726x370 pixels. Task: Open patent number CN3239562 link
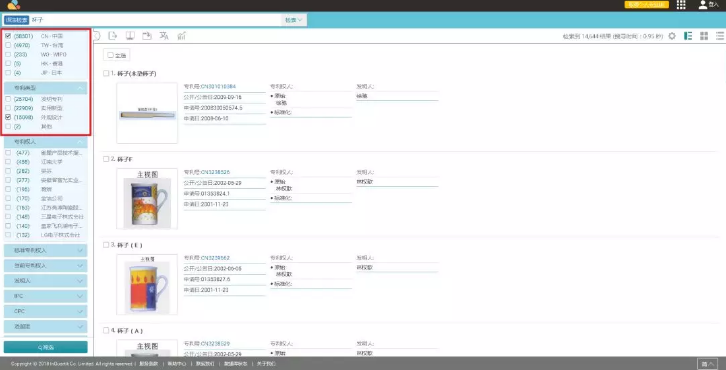[x=215, y=258]
